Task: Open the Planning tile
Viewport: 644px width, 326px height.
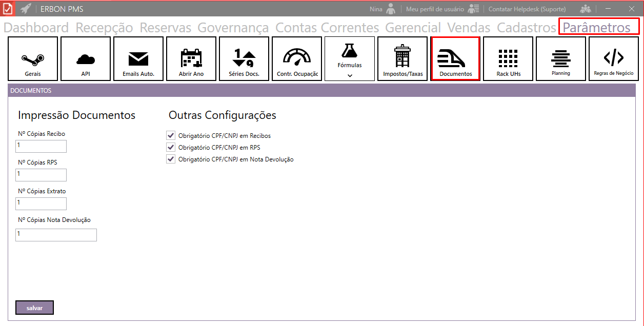Action: [561, 59]
